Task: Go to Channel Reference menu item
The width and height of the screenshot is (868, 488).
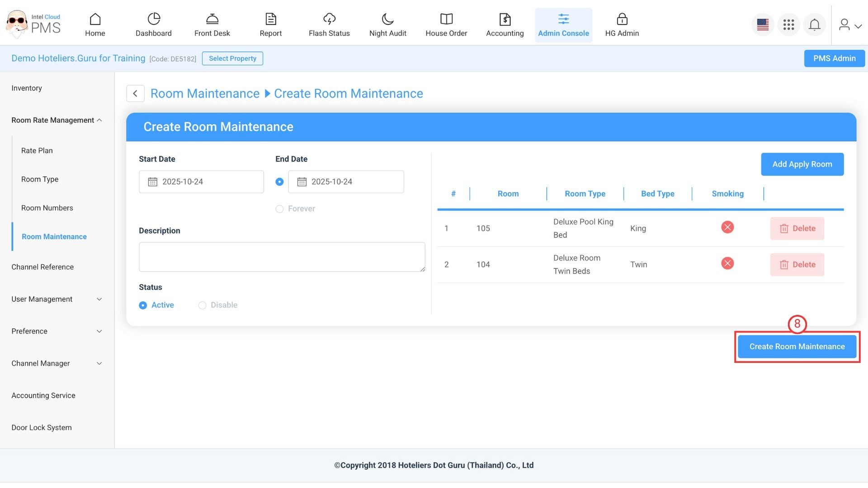Action: click(x=42, y=267)
